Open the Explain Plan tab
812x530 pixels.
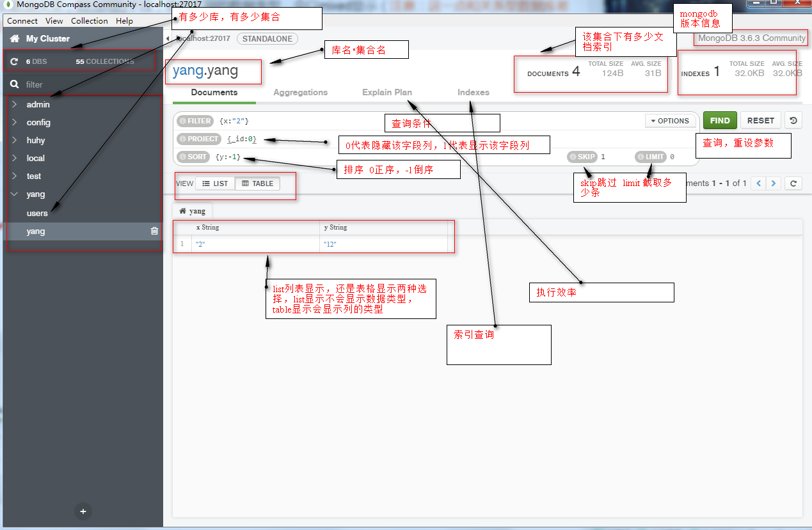387,93
